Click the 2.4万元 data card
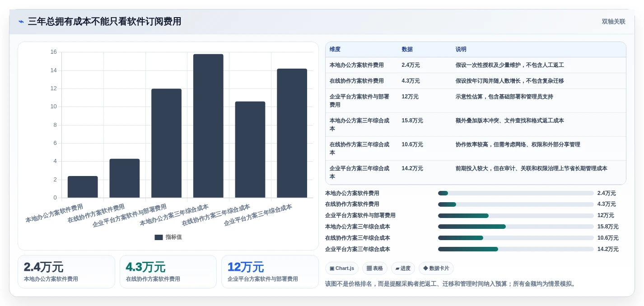The image size is (644, 306). (x=66, y=272)
